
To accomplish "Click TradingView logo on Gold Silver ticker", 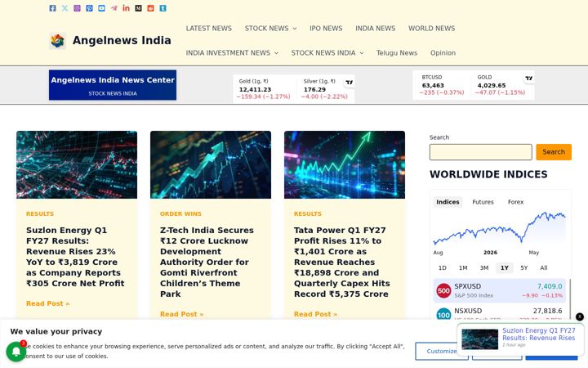I will coord(350,83).
